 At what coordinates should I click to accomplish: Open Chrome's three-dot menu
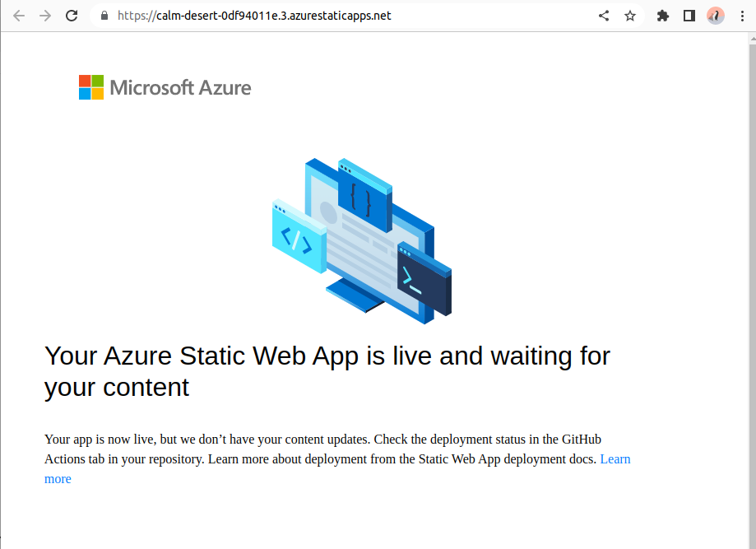pyautogui.click(x=742, y=16)
